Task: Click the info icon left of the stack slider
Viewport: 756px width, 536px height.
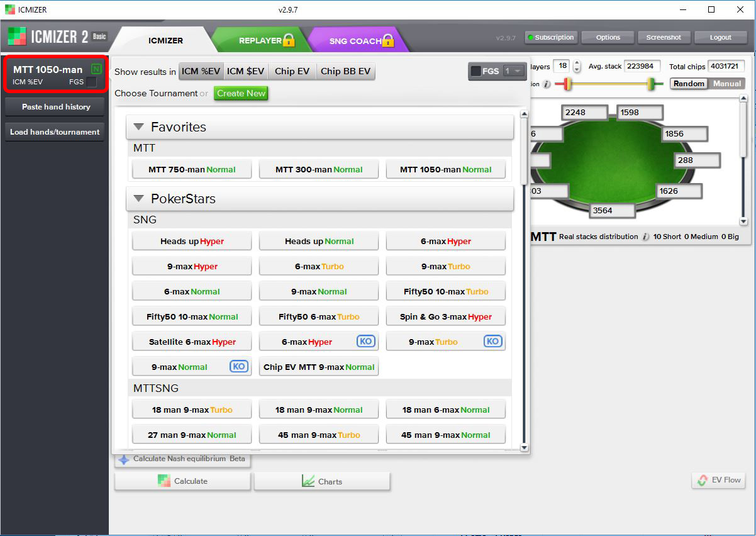Action: coord(547,84)
